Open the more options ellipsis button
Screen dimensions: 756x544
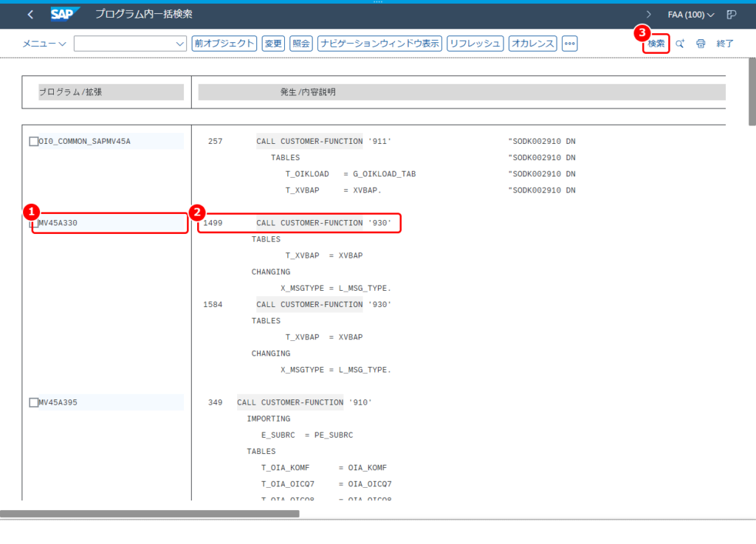[x=570, y=44]
